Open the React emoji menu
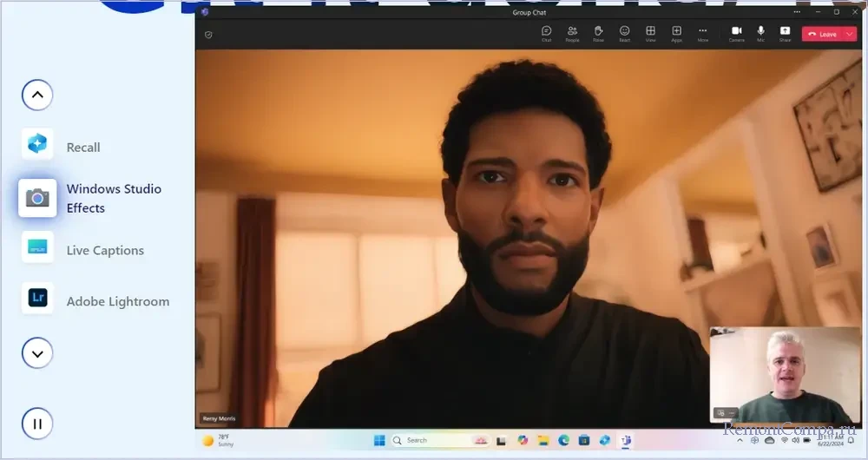This screenshot has height=460, width=868. click(x=624, y=33)
